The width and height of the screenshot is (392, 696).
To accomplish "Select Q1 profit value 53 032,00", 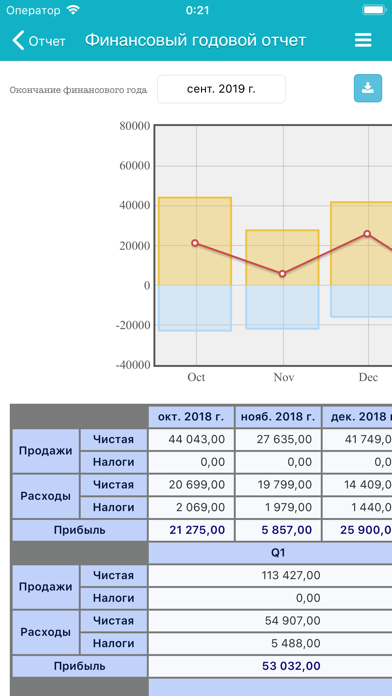I will click(x=291, y=666).
